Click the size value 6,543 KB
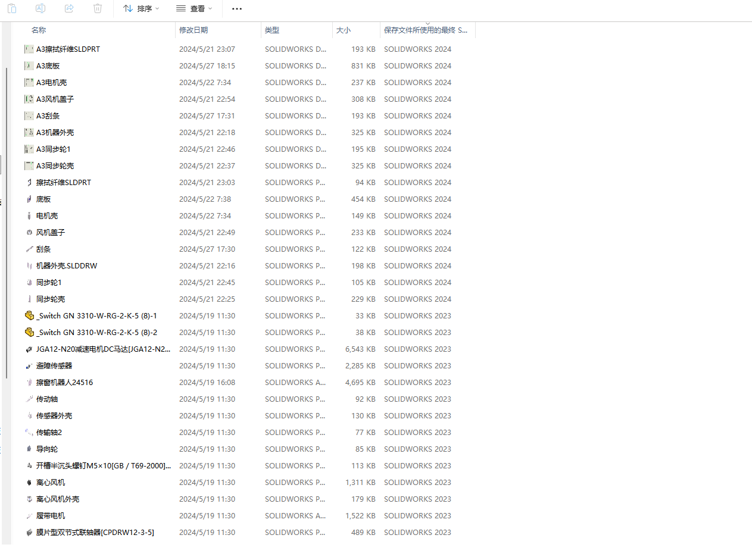This screenshot has height=560, width=752. pyautogui.click(x=360, y=349)
